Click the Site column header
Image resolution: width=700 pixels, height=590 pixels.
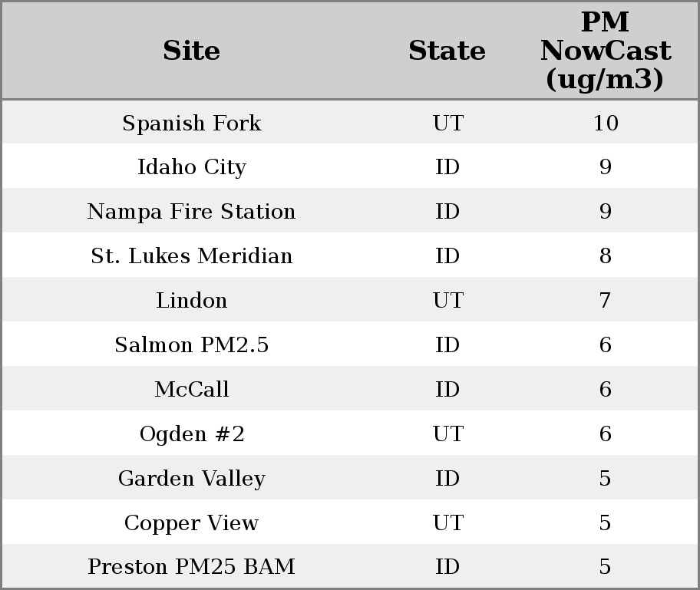tap(192, 51)
